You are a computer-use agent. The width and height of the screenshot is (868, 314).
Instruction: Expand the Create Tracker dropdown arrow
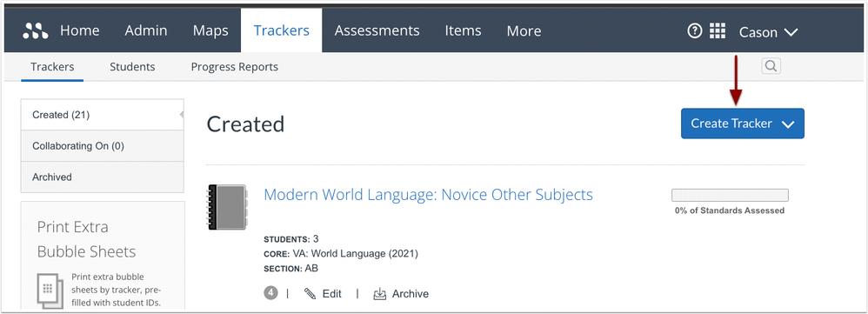788,124
